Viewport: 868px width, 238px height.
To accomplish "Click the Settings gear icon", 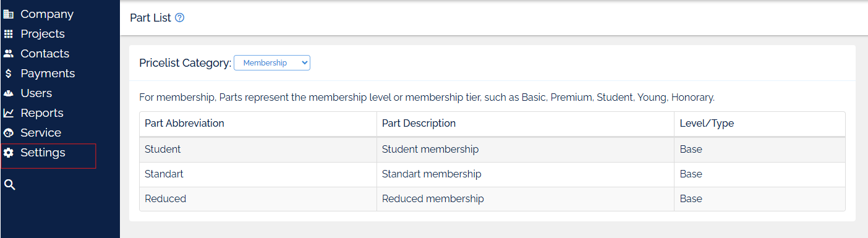I will tap(9, 153).
